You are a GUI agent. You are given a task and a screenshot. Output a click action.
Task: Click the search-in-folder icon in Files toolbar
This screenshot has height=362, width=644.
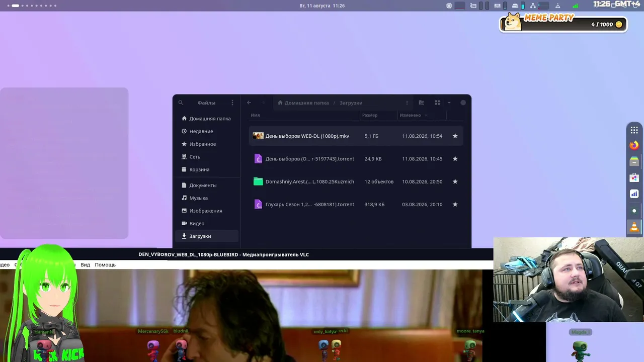pyautogui.click(x=422, y=103)
